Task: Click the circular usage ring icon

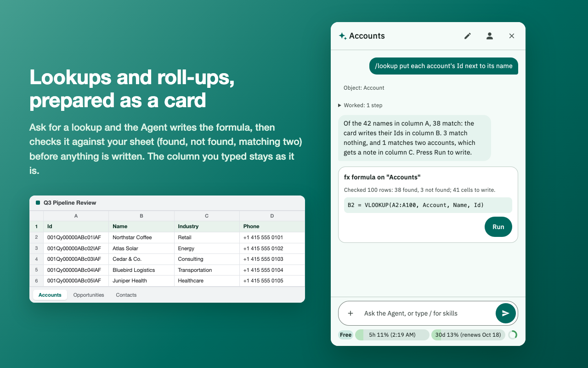Action: (513, 335)
